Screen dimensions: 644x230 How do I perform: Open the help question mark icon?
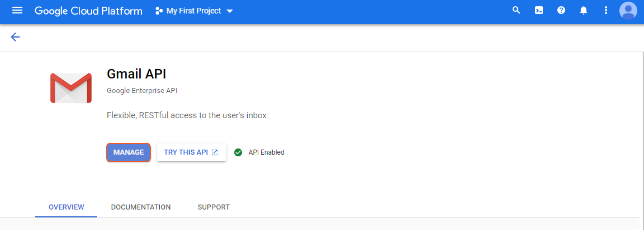561,10
